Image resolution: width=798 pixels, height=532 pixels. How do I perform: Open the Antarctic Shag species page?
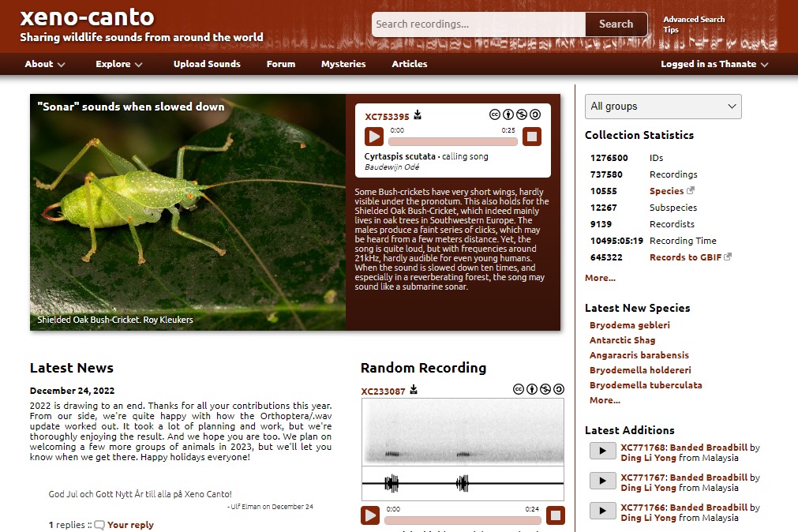623,340
